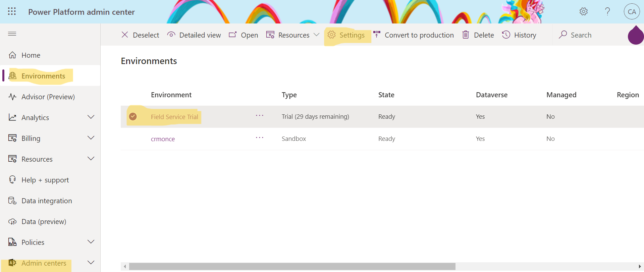The height and width of the screenshot is (272, 644).
Task: Click the Resources icon in sidebar
Action: pyautogui.click(x=12, y=159)
